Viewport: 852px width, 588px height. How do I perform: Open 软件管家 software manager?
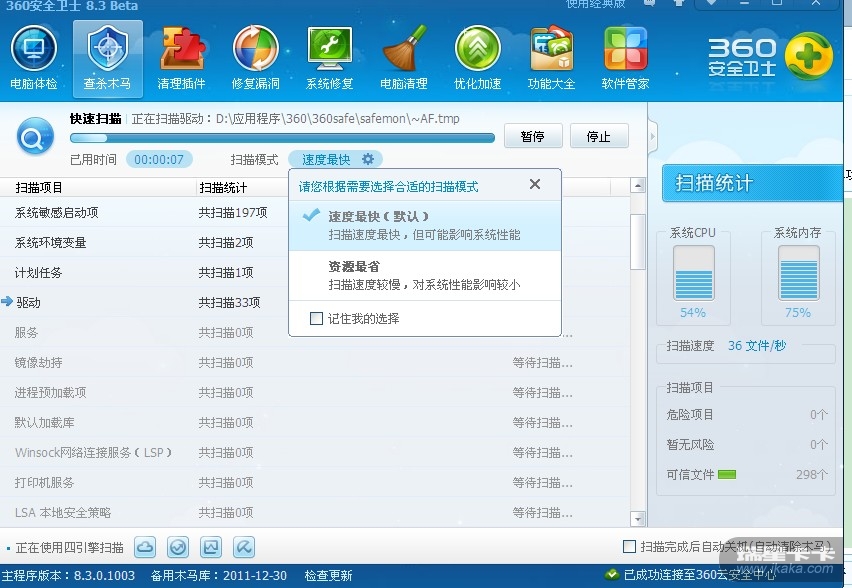(625, 58)
